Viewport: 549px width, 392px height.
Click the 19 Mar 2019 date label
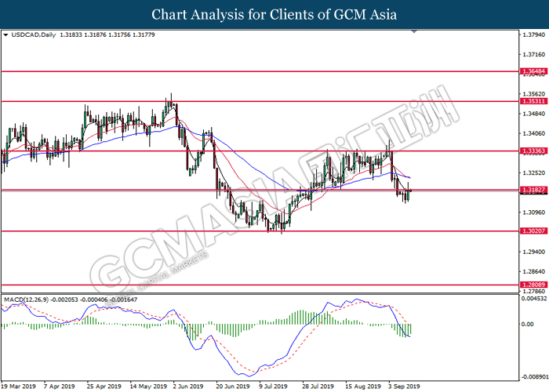click(19, 387)
